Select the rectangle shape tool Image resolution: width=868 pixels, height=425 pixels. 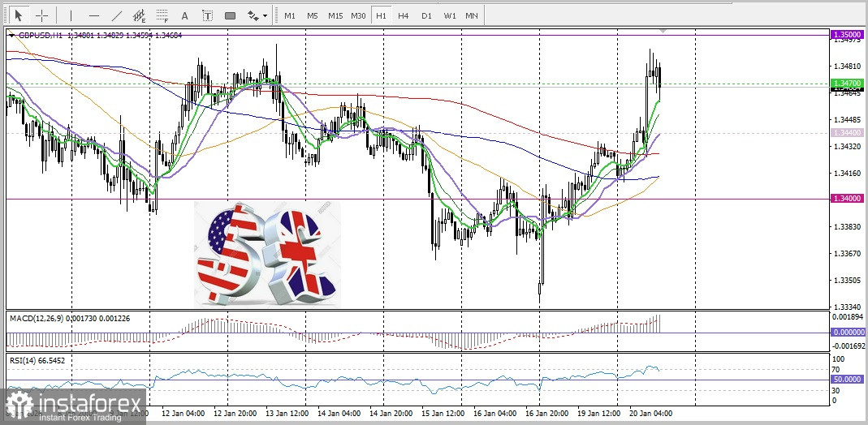pyautogui.click(x=231, y=15)
